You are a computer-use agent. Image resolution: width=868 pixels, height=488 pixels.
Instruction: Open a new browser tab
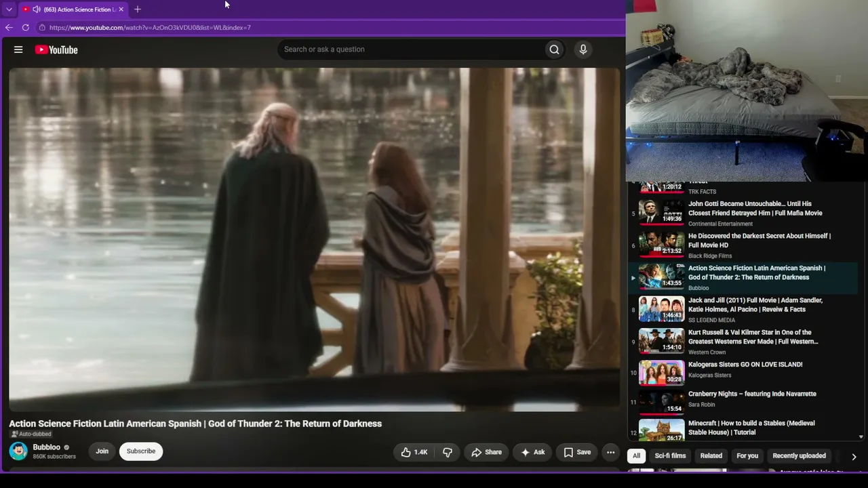click(138, 9)
